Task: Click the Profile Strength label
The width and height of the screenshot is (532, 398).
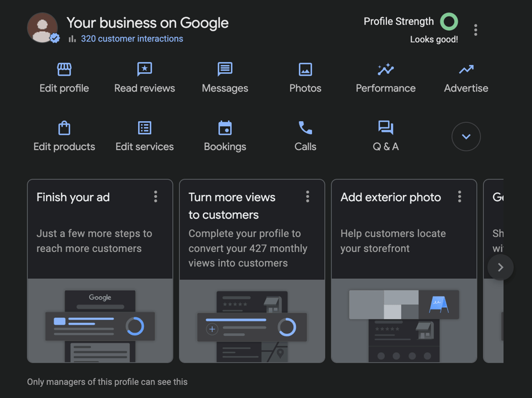Action: 398,22
